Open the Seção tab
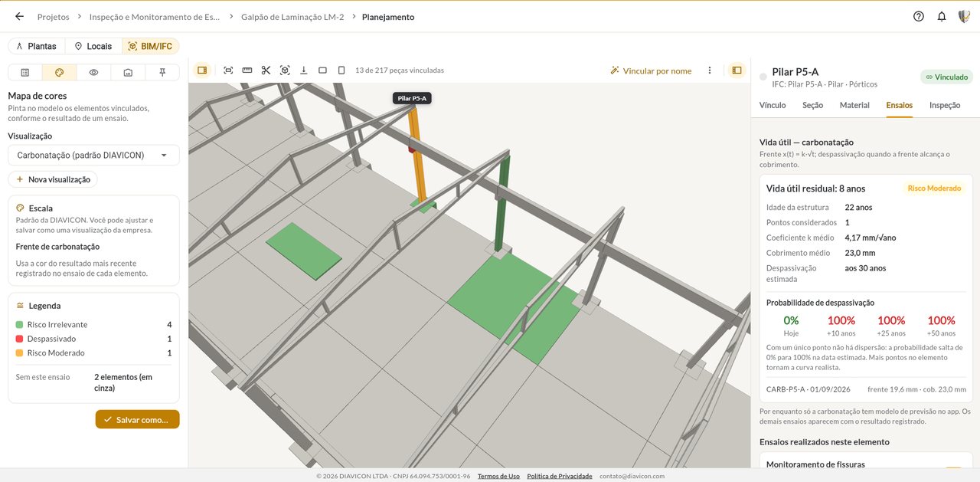Image resolution: width=980 pixels, height=482 pixels. click(812, 106)
